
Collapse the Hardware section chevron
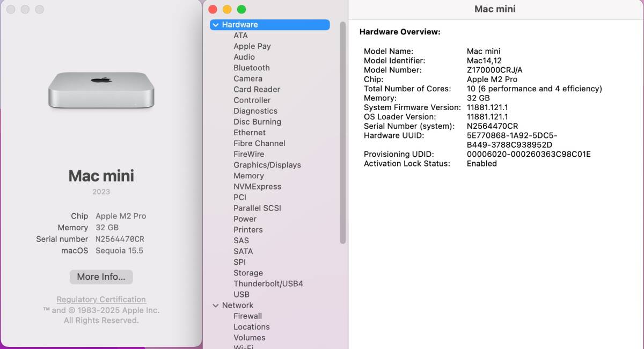(216, 25)
